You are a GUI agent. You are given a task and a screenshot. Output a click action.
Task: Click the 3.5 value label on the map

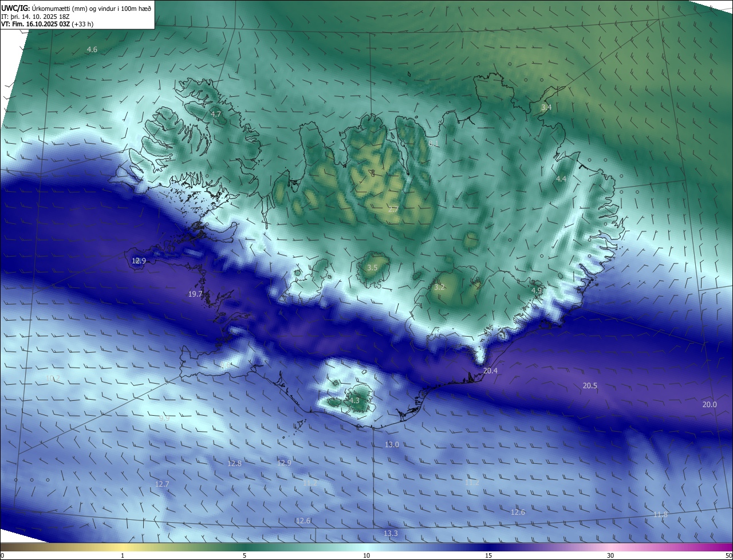(x=372, y=268)
